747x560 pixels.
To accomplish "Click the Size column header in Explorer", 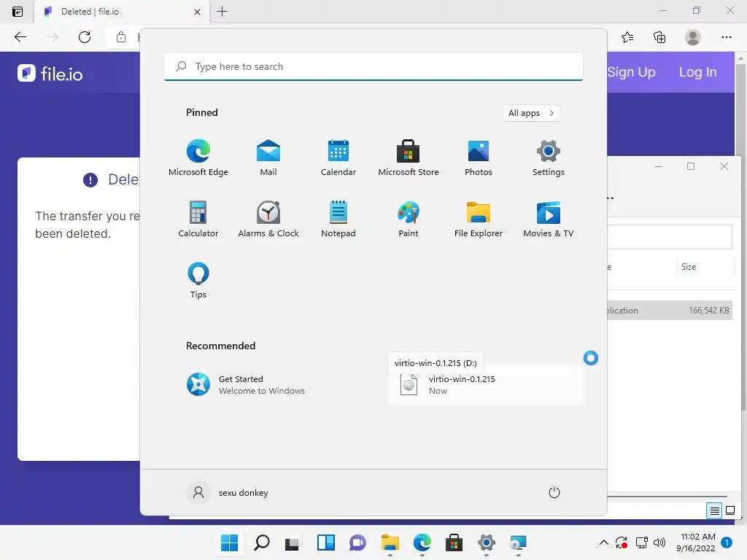I will [x=704, y=267].
